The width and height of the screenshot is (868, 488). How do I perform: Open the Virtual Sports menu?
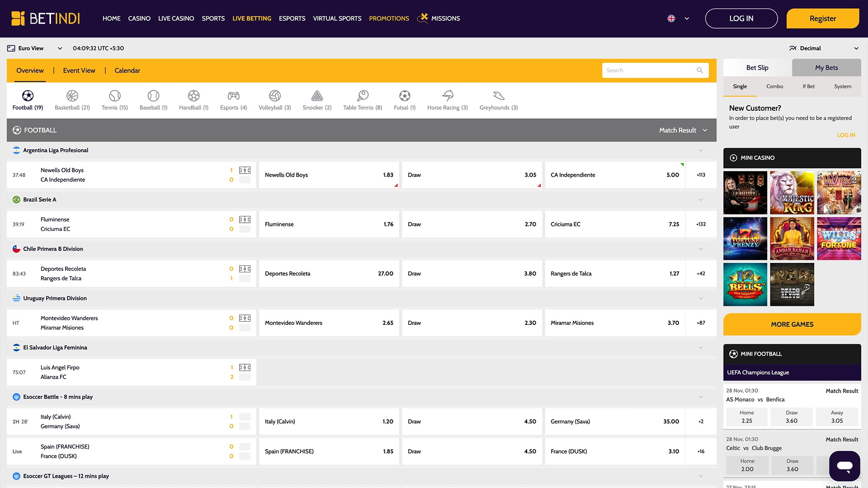337,19
